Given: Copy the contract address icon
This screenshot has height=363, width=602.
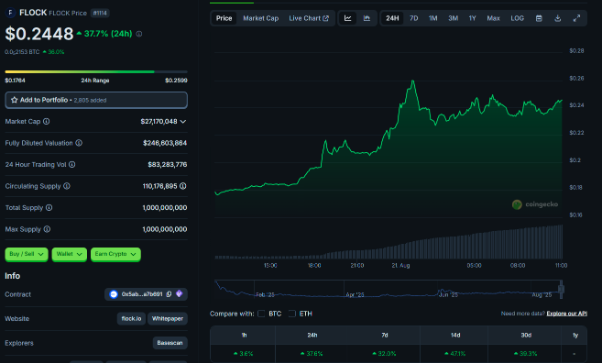Looking at the screenshot, I should [x=169, y=294].
